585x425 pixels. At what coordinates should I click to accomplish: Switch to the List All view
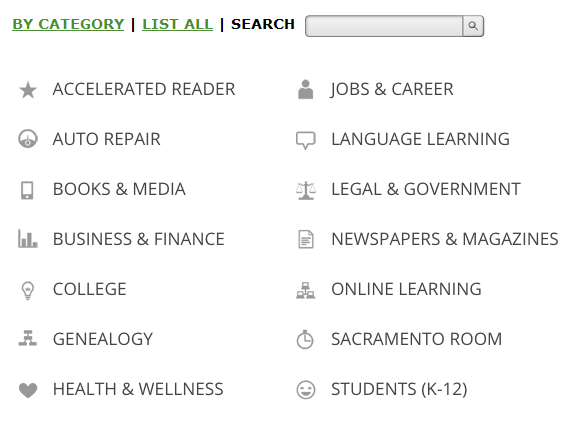(177, 24)
